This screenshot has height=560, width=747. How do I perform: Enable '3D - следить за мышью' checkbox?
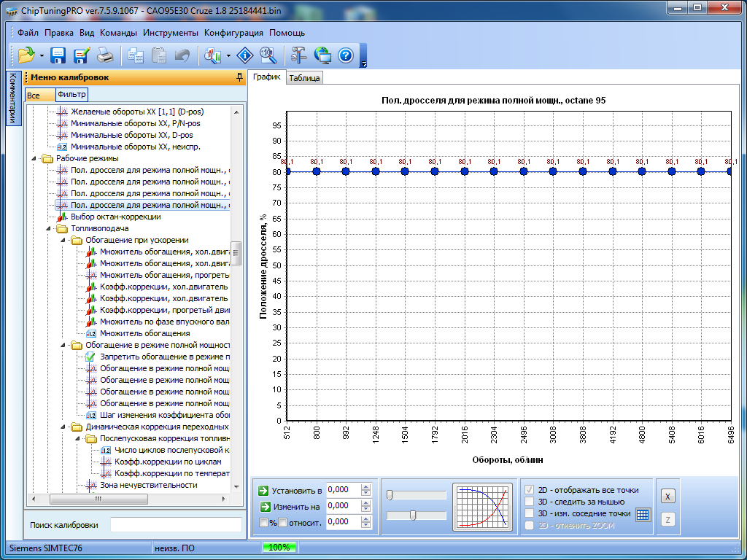pyautogui.click(x=530, y=502)
